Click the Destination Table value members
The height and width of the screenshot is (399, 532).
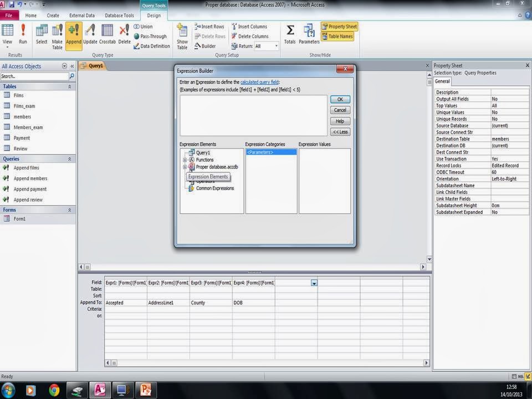(510, 139)
